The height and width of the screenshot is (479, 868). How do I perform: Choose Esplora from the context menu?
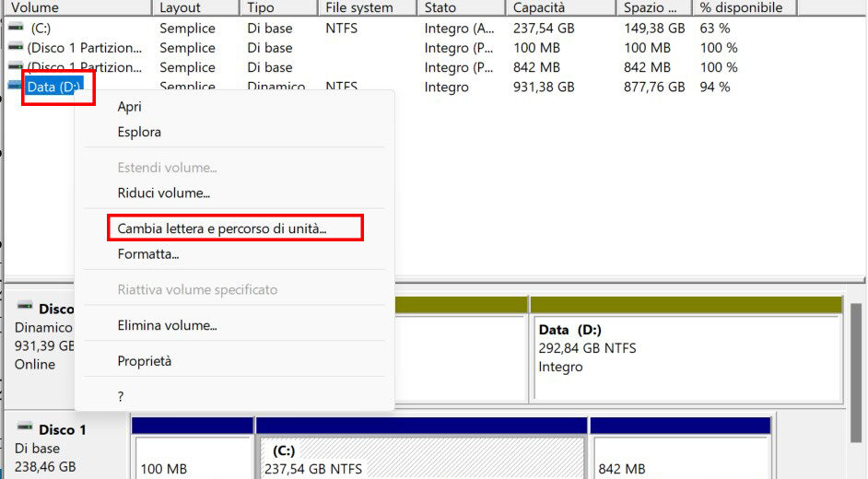pos(139,132)
